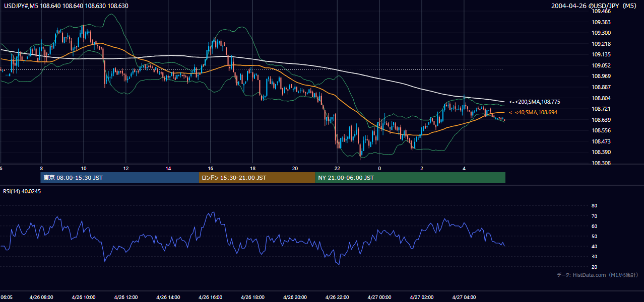
Task: Click the NY 21:00-06:00 JST session bar
Action: click(x=410, y=178)
